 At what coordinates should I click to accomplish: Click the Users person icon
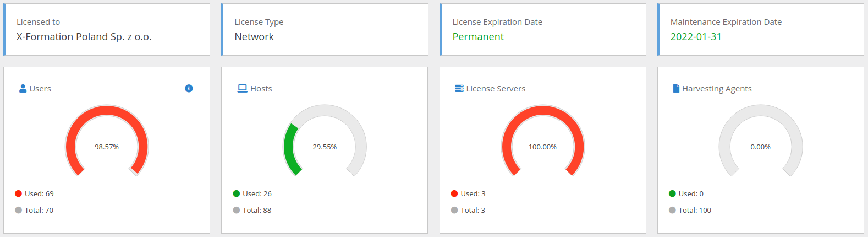tap(23, 88)
